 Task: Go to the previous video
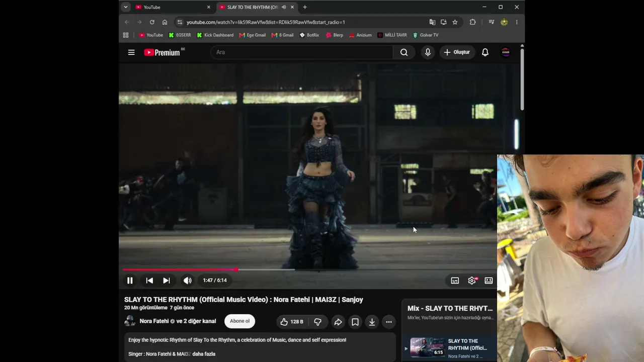(149, 281)
